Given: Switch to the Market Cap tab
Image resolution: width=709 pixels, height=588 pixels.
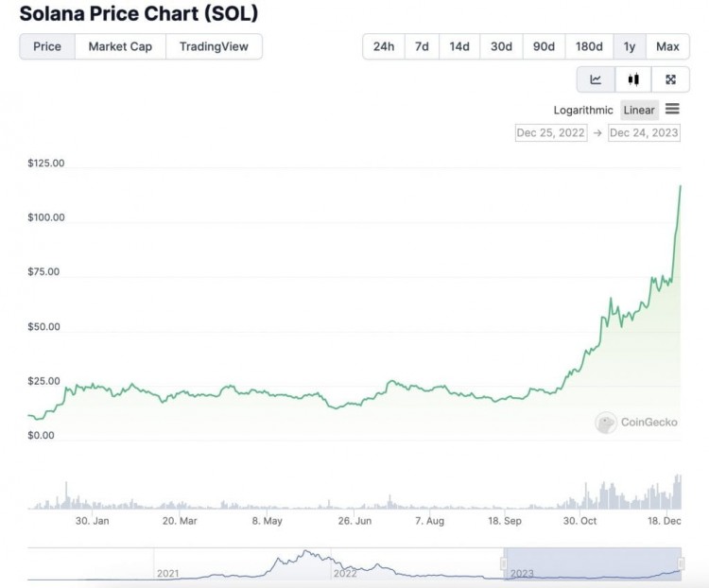Looking at the screenshot, I should [x=120, y=46].
